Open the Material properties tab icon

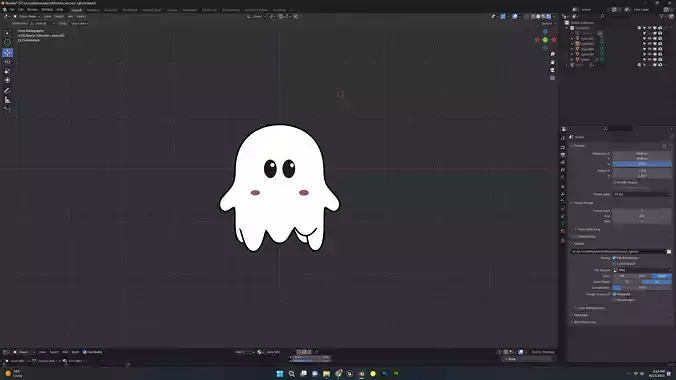[x=563, y=231]
